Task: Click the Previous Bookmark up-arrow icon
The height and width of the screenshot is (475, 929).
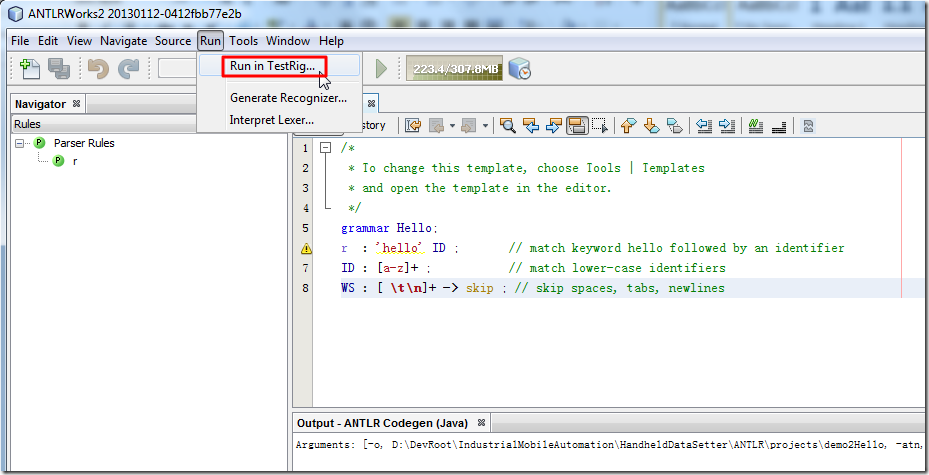Action: (x=629, y=125)
